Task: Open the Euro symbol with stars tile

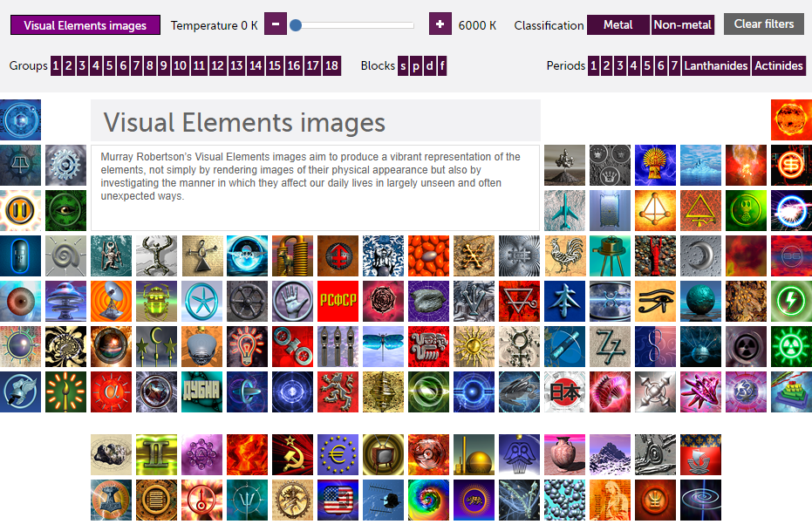Action: (x=338, y=455)
